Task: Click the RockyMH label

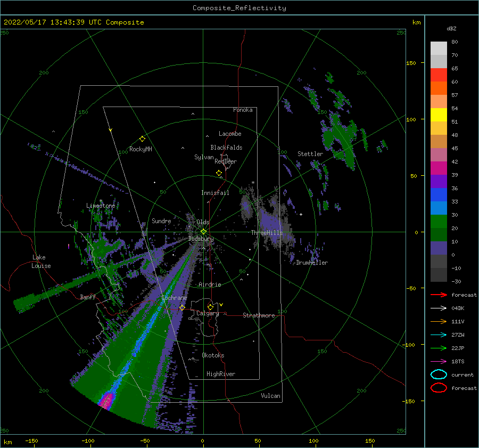Action: point(141,149)
